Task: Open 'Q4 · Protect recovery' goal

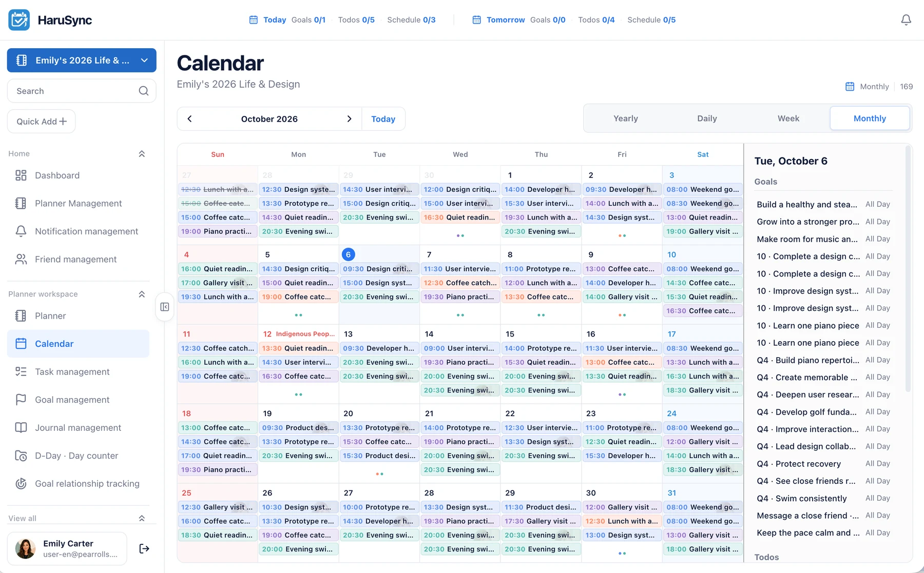Action: pyautogui.click(x=823, y=464)
